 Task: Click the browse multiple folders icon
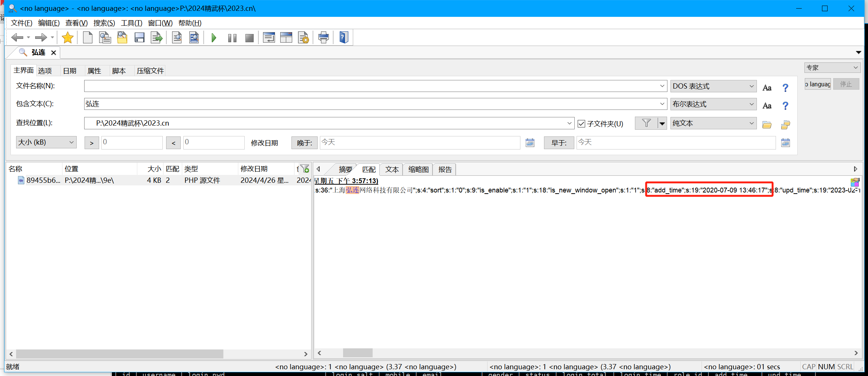click(786, 124)
